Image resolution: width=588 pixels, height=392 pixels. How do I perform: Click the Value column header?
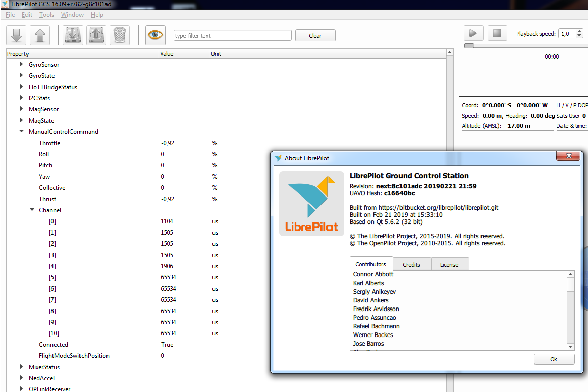[x=184, y=54]
